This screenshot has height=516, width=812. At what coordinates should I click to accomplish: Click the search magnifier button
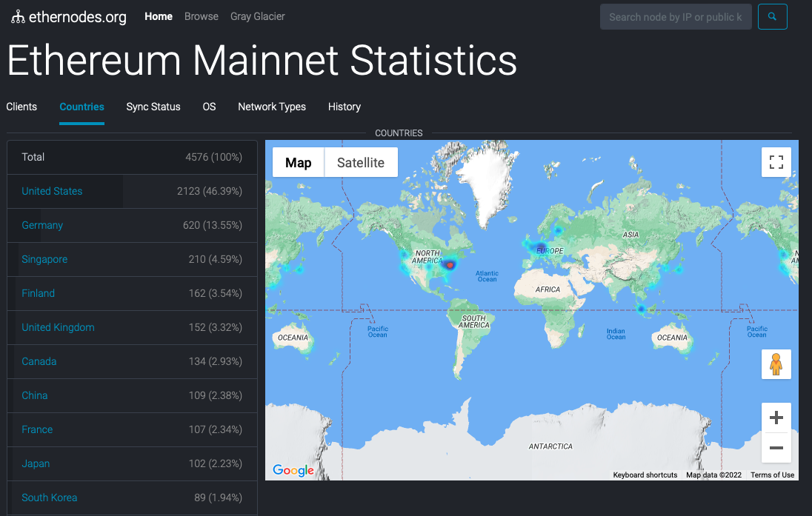click(772, 16)
